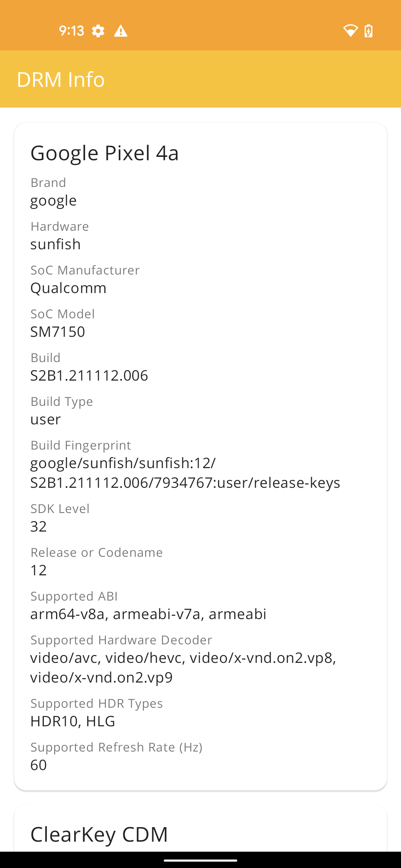The width and height of the screenshot is (401, 868).
Task: Click the SoC Manufacturer Qualcomm entry
Action: (69, 288)
